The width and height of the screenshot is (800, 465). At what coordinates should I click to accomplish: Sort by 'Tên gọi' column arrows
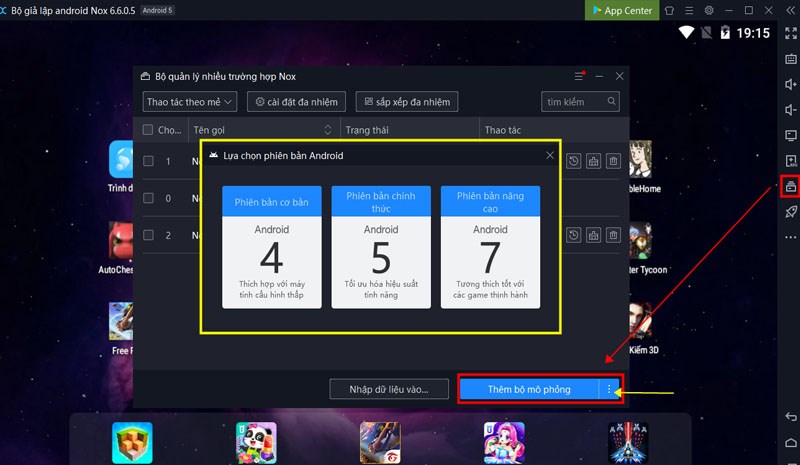(x=328, y=130)
